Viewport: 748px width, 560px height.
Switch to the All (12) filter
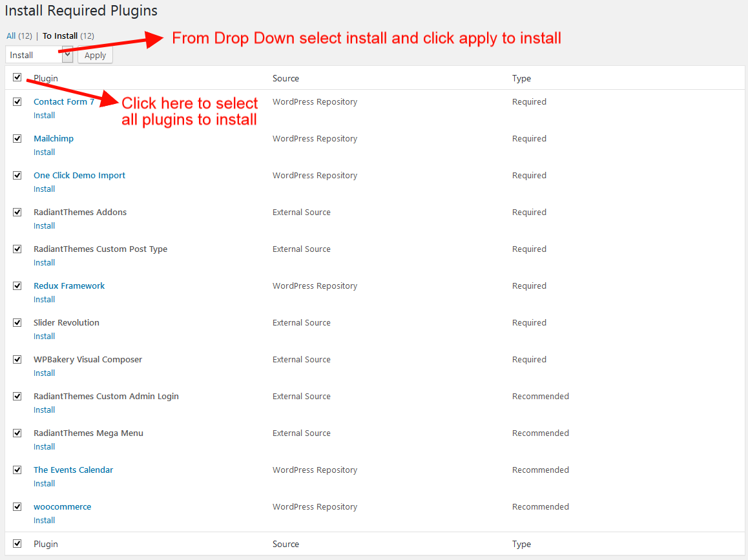[x=19, y=36]
